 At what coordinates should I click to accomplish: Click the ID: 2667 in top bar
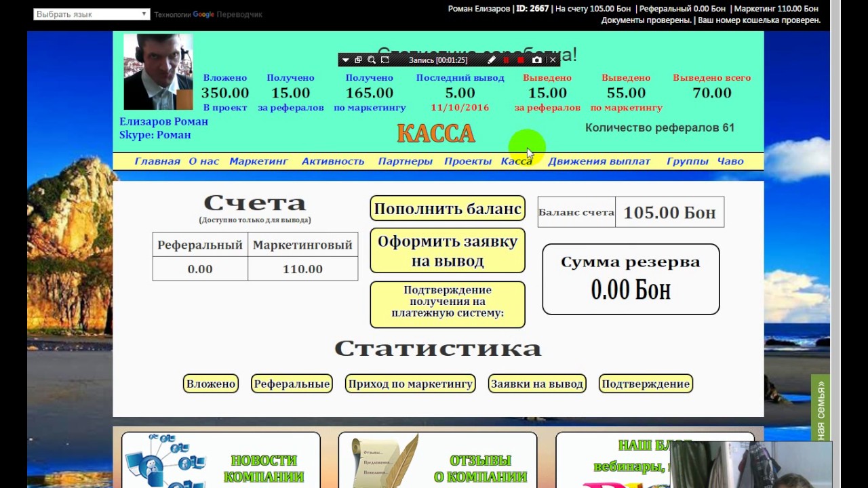[x=532, y=9]
